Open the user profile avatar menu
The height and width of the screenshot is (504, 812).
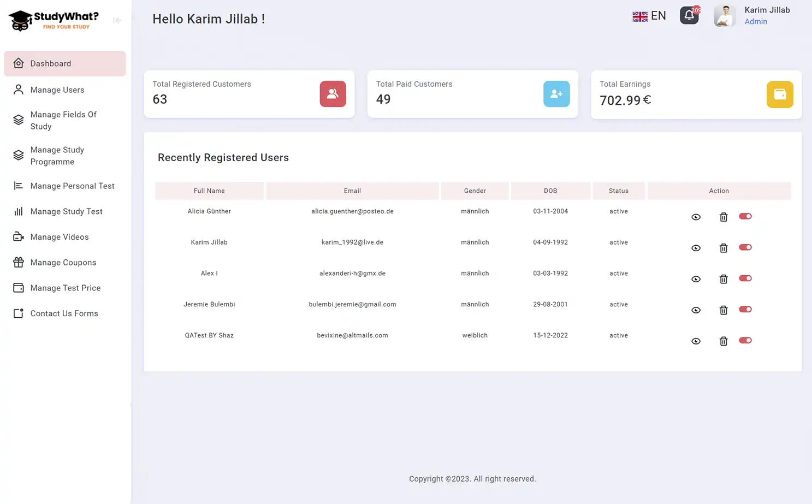(724, 15)
